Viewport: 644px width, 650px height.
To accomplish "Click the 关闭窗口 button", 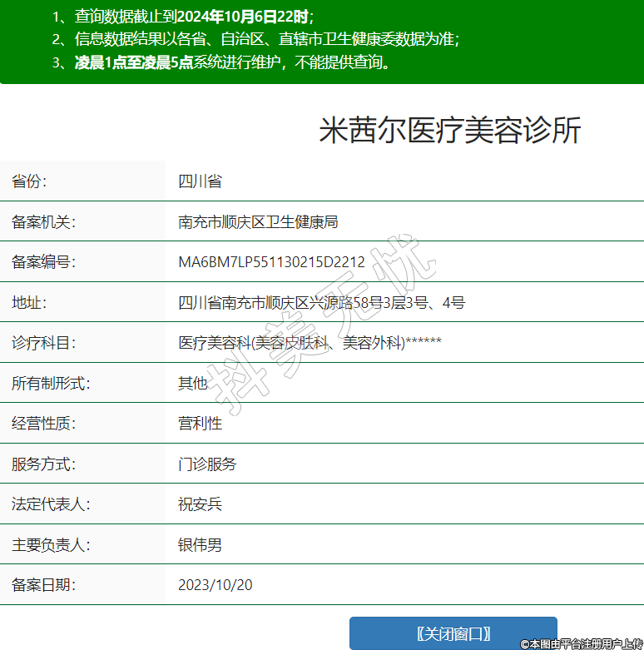I will click(453, 633).
